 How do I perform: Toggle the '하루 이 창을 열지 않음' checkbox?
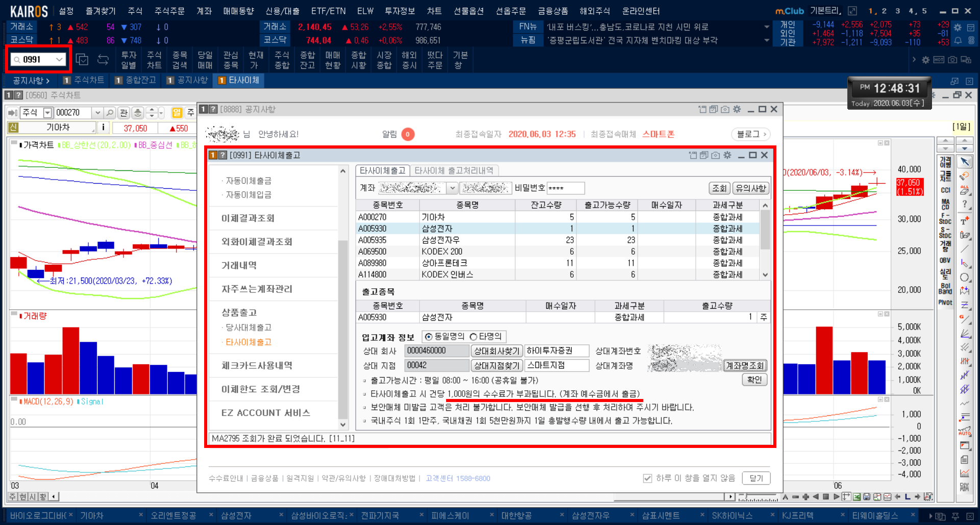[x=648, y=478]
